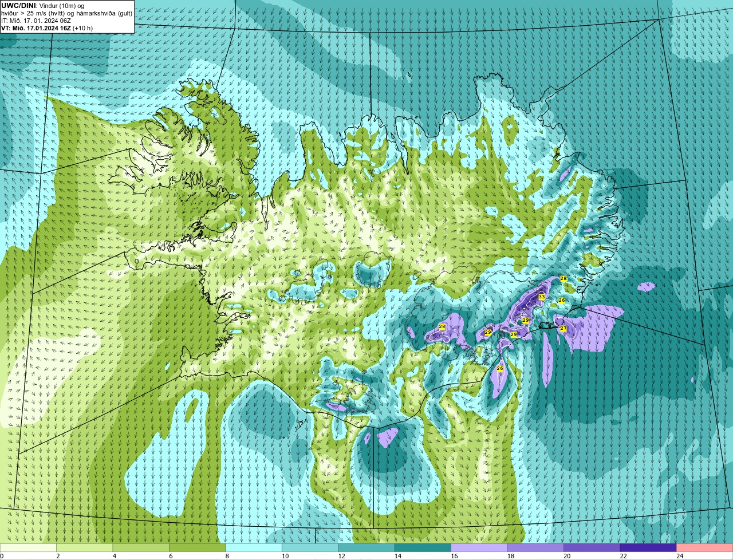The width and height of the screenshot is (733, 560).
Task: Click the pale yellow 0–2 m/s legend swatch
Action: (x=28, y=547)
